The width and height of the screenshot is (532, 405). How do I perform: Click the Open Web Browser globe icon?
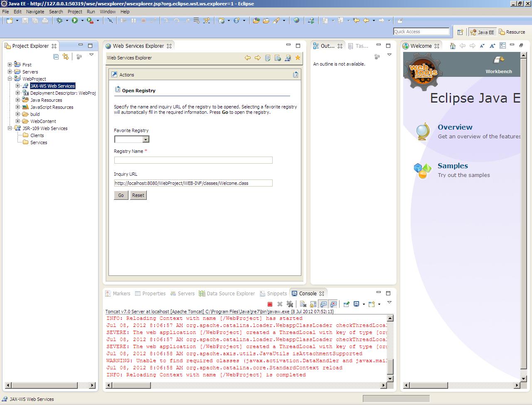coord(296,20)
